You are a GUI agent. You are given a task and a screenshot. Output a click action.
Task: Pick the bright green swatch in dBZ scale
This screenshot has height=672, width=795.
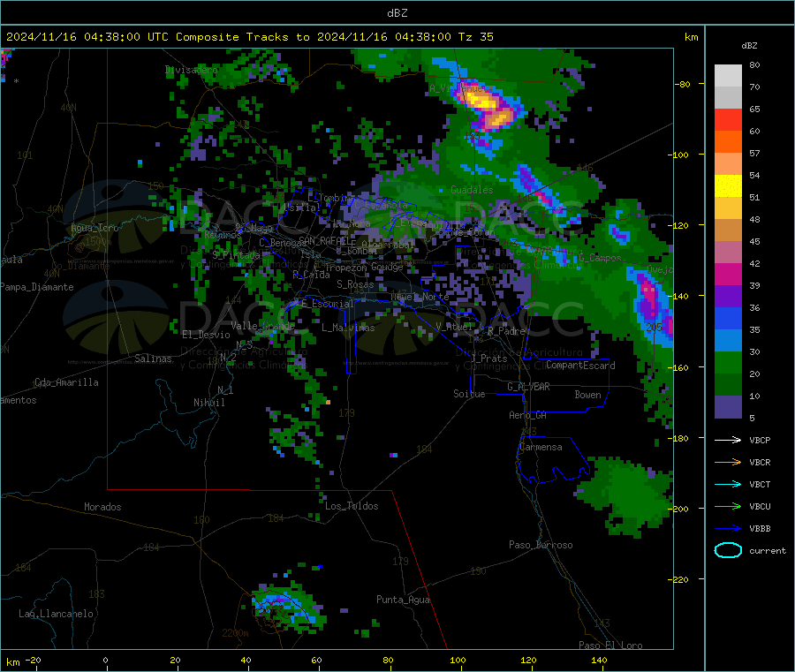tap(728, 362)
